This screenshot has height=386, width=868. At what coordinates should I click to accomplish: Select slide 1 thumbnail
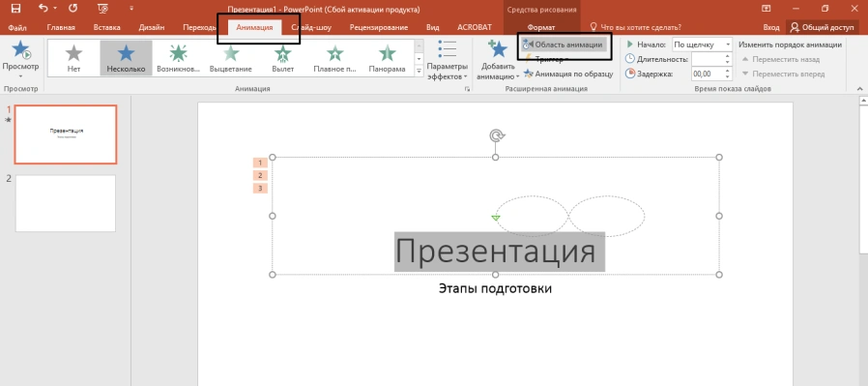(66, 134)
